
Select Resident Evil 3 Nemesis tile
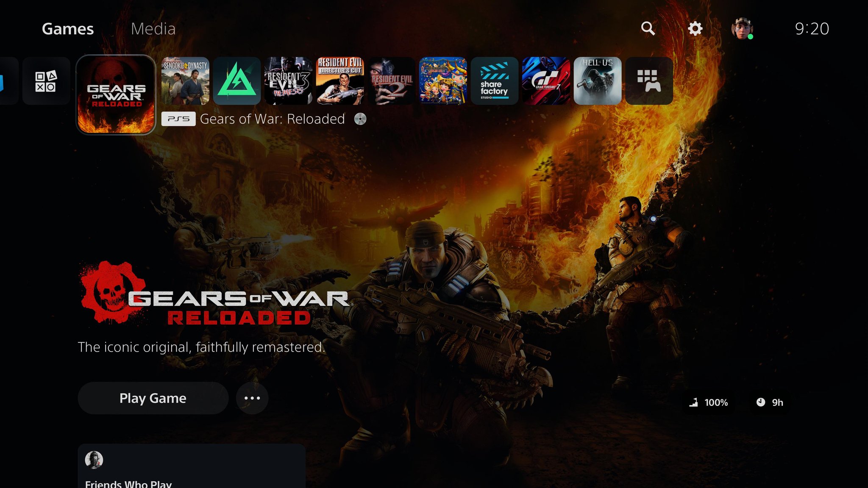coord(288,81)
